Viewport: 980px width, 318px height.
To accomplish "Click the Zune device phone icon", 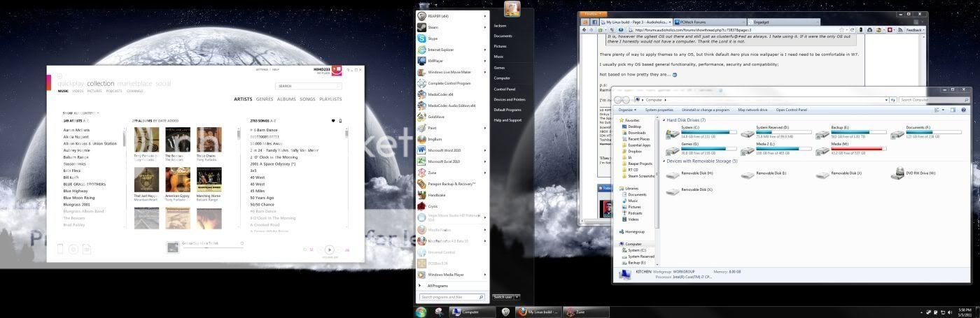I will (x=60, y=249).
